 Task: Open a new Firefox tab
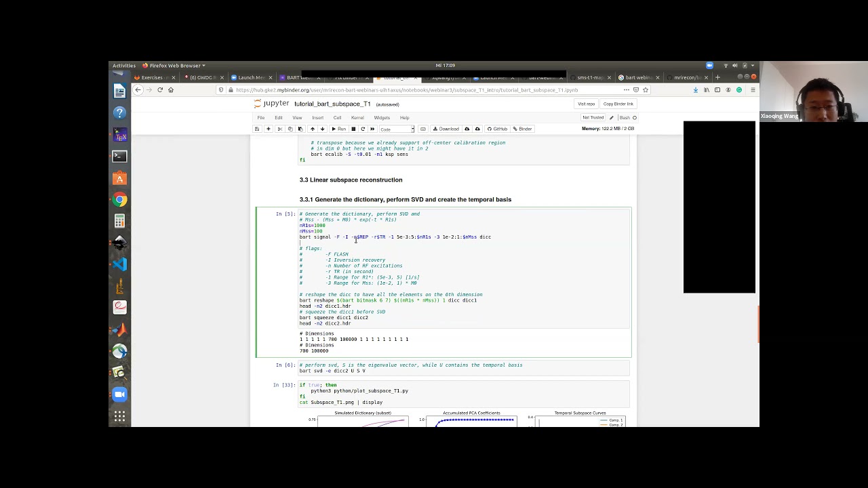tap(717, 77)
